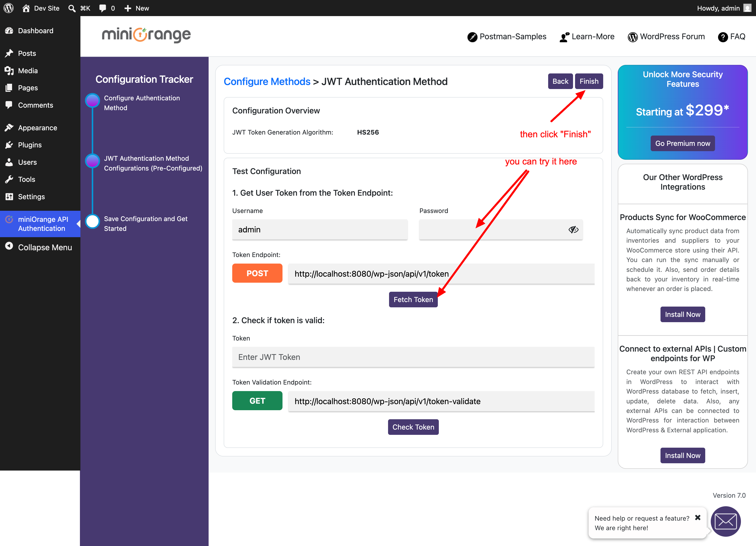Click the Password input field
756x546 pixels.
[501, 229]
